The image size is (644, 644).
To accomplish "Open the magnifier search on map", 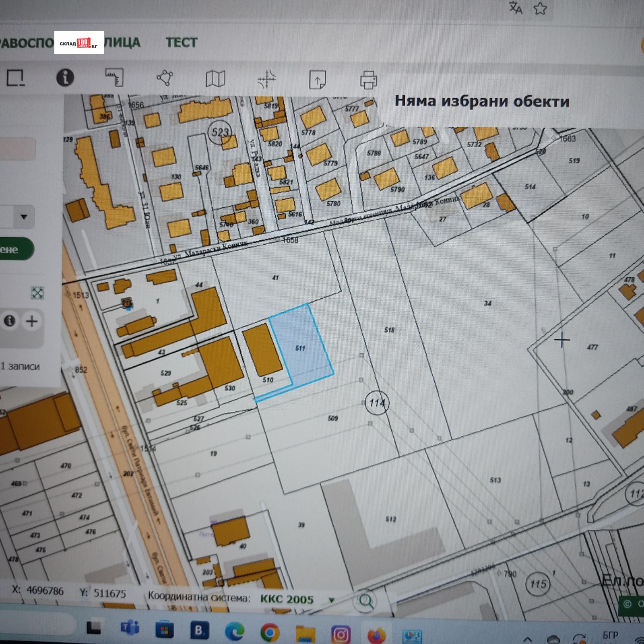I will click(365, 601).
